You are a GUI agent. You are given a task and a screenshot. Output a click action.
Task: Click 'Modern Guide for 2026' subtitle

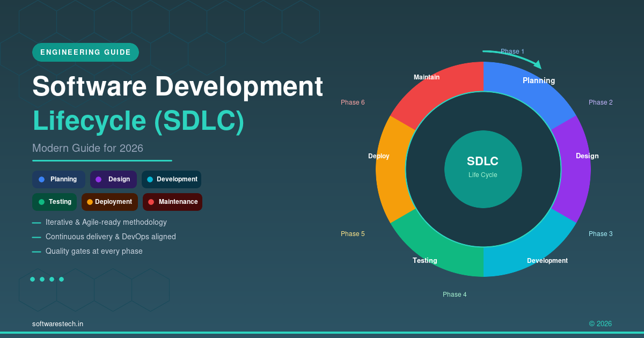tap(87, 148)
